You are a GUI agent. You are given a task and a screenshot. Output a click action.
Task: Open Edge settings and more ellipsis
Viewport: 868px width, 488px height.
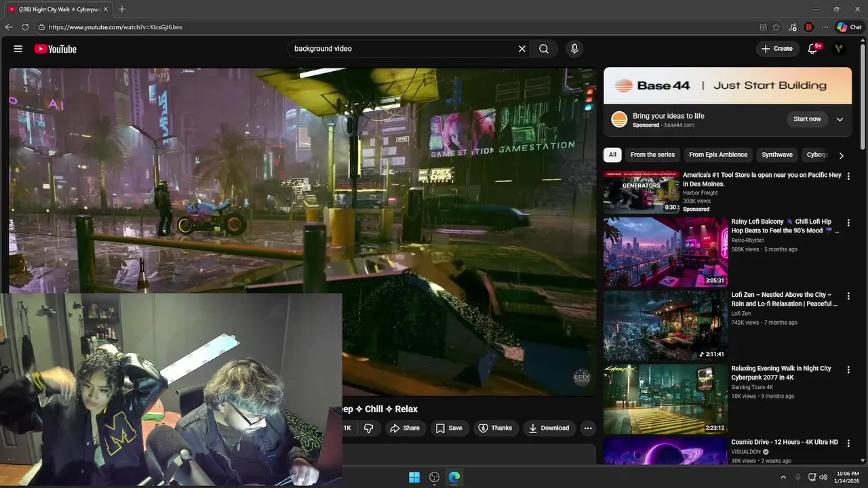825,27
